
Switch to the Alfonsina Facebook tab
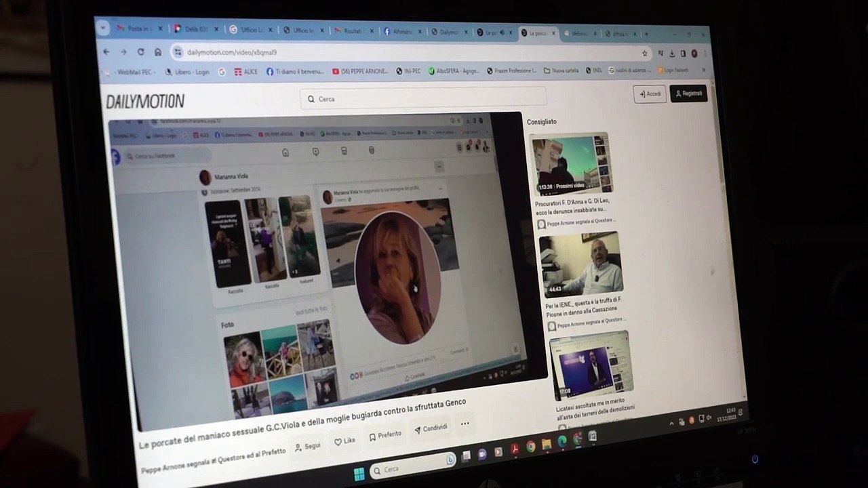click(401, 32)
